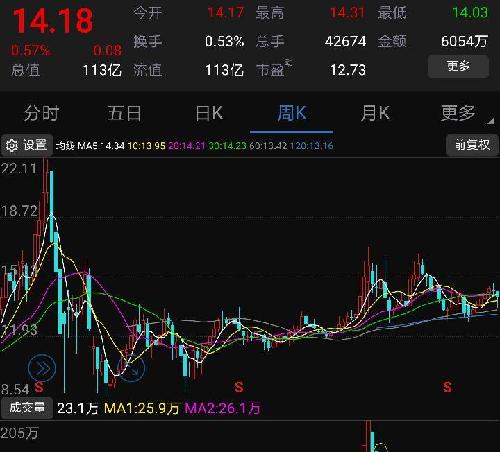The width and height of the screenshot is (500, 452).
Task: Switch to the 日K tab
Action: click(209, 113)
